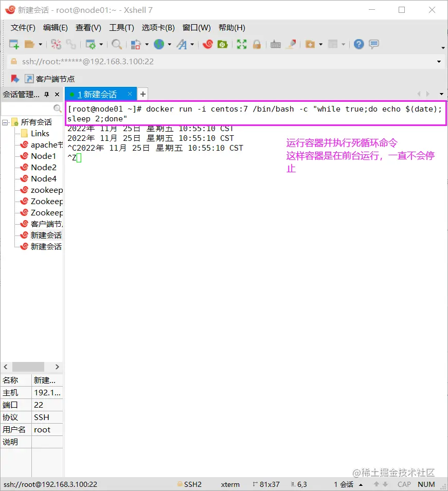Click the SSH2 status bar indicator
This screenshot has height=491, width=448.
click(189, 484)
